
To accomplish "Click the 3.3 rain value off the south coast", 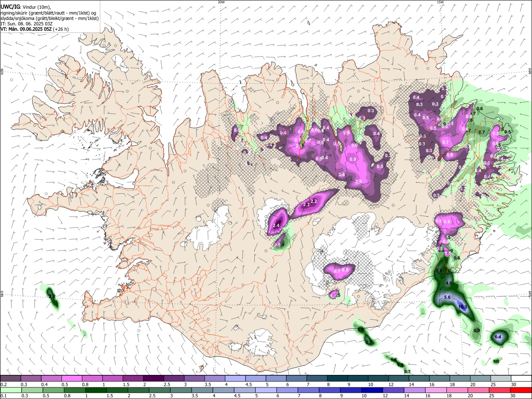I will (x=369, y=342).
